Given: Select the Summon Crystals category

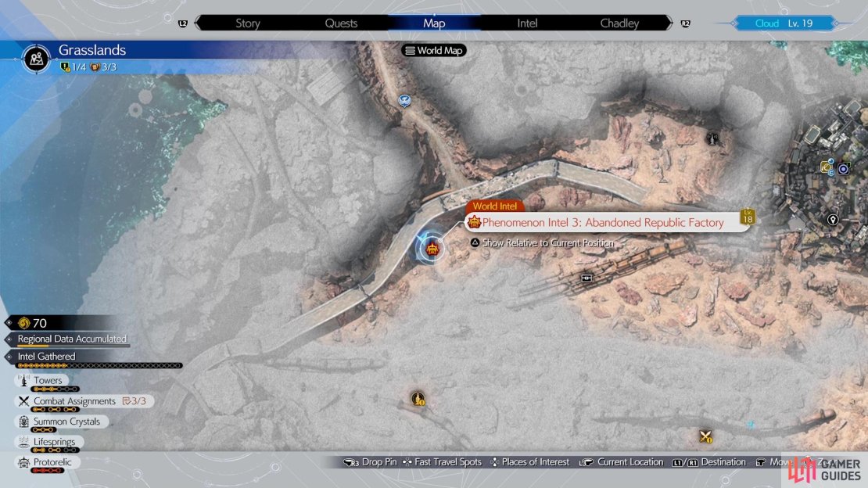Looking at the screenshot, I should (61, 422).
